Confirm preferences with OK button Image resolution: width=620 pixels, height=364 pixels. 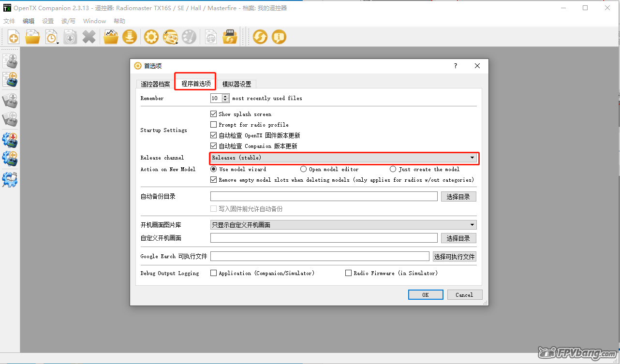(x=426, y=295)
